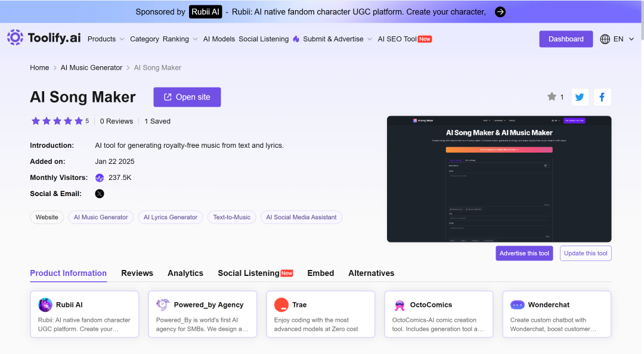Select the AI Lyrics Generator tag
The image size is (644, 354).
click(171, 218)
